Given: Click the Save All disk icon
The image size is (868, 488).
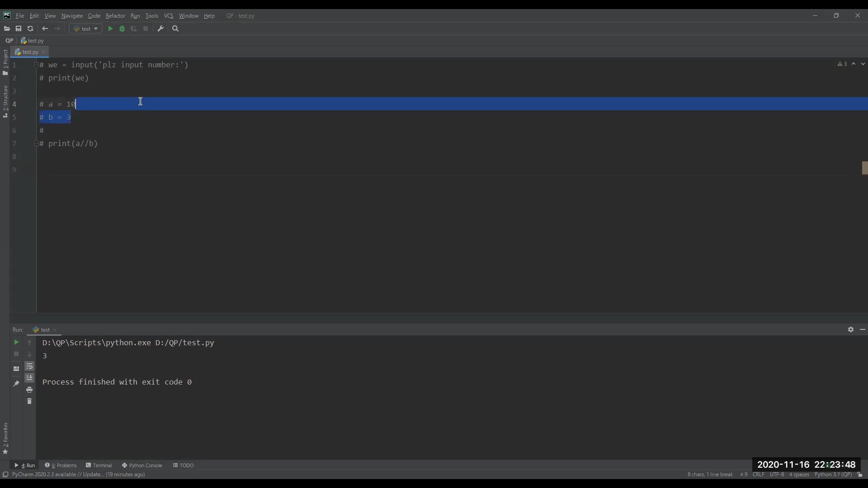Looking at the screenshot, I should tap(19, 29).
